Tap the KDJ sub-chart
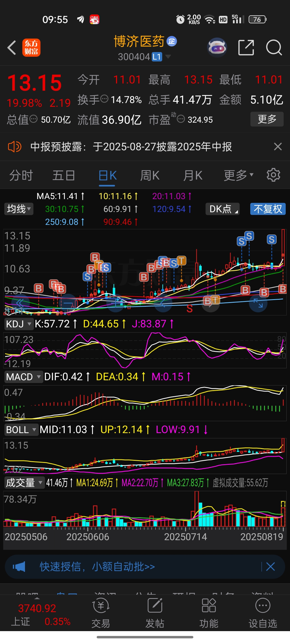Viewport: 290px width, 644px height. (x=145, y=350)
